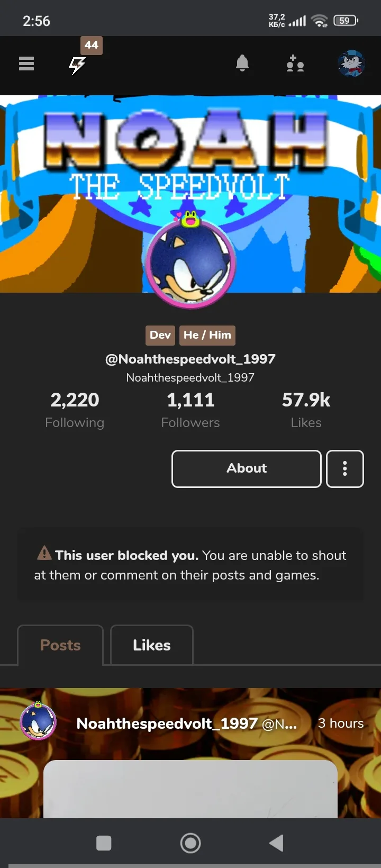Tap the post author's small avatar

tap(38, 722)
